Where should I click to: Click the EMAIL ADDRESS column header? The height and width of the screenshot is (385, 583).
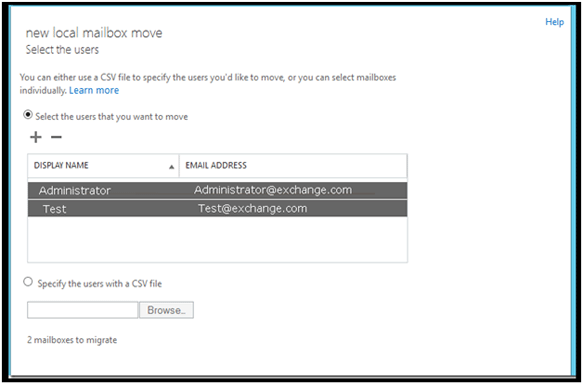tap(293, 166)
